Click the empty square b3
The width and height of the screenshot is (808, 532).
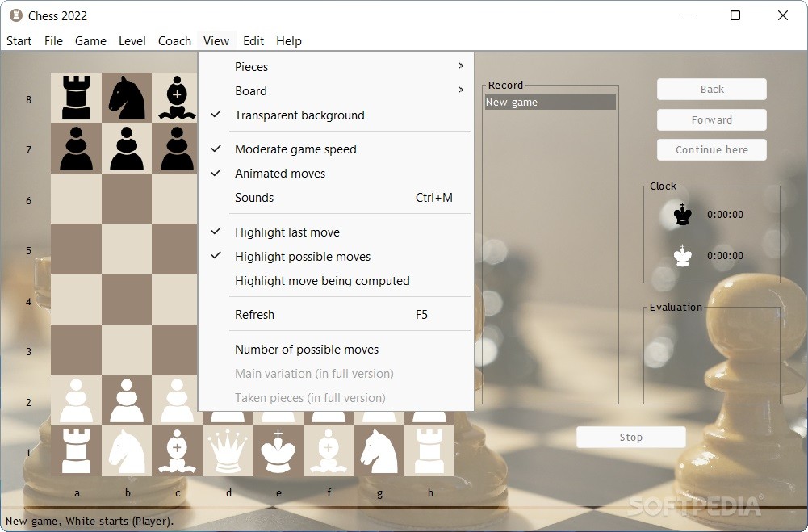click(x=127, y=350)
